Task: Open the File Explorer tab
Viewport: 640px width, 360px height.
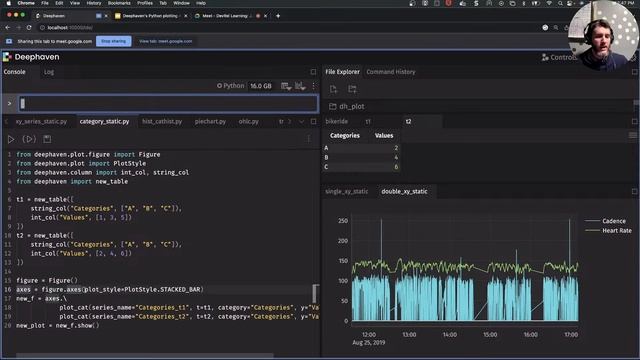Action: pos(342,72)
